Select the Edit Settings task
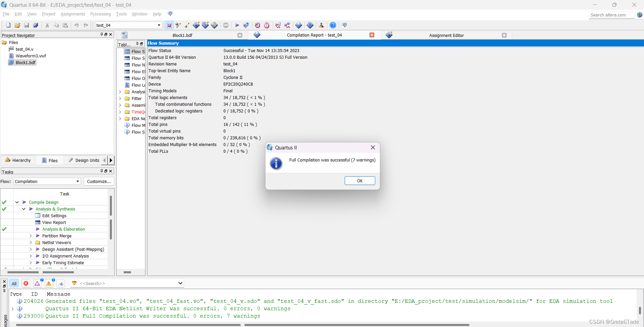This screenshot has width=644, height=327. [54, 216]
